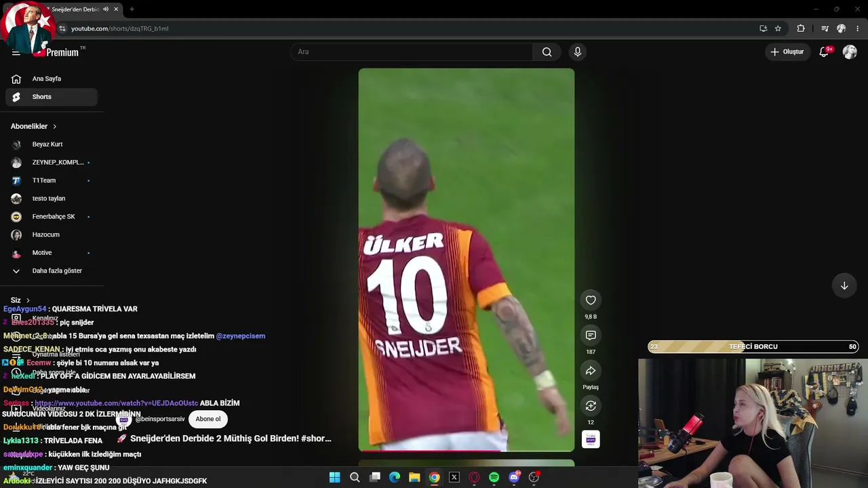Click the TEFECİ BORCU progress bar

point(753,347)
